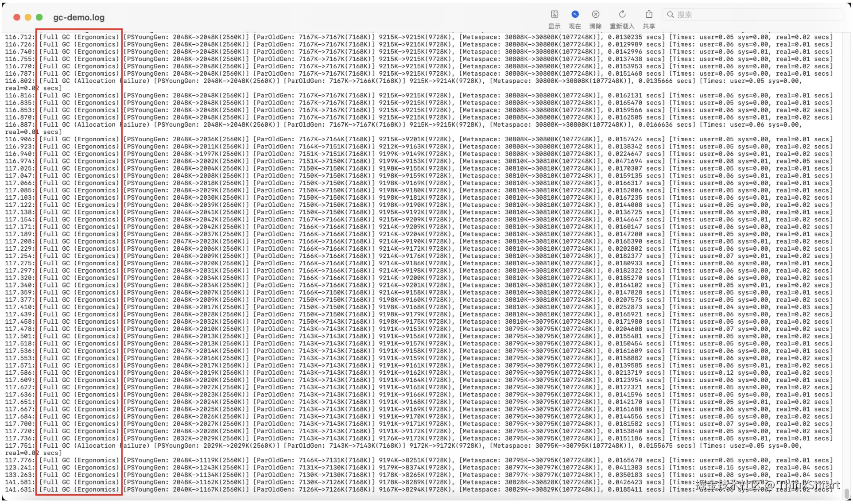The height and width of the screenshot is (504, 853).
Task: Open the 共享 (Share) toolbar icon
Action: click(x=648, y=15)
